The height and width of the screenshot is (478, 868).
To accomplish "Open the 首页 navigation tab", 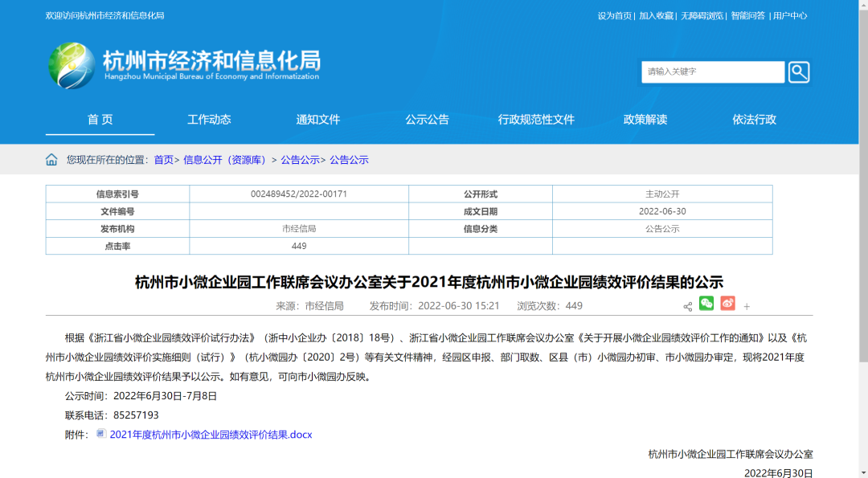I will [100, 120].
